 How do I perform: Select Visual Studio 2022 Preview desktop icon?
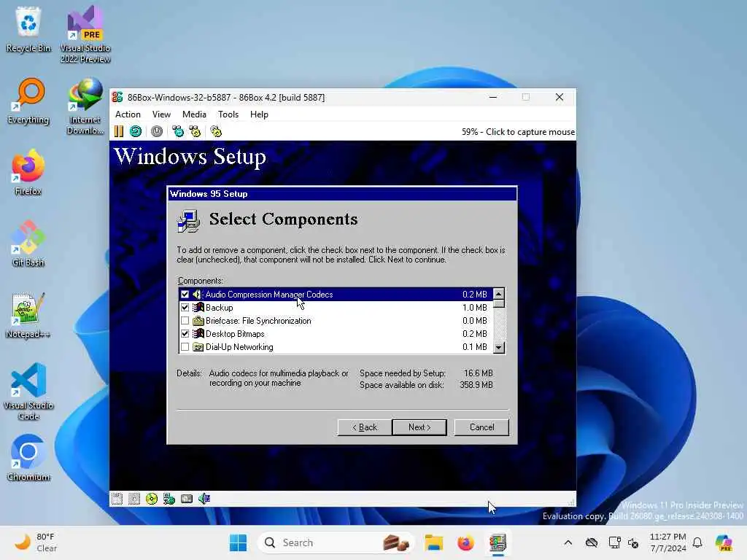[x=85, y=34]
